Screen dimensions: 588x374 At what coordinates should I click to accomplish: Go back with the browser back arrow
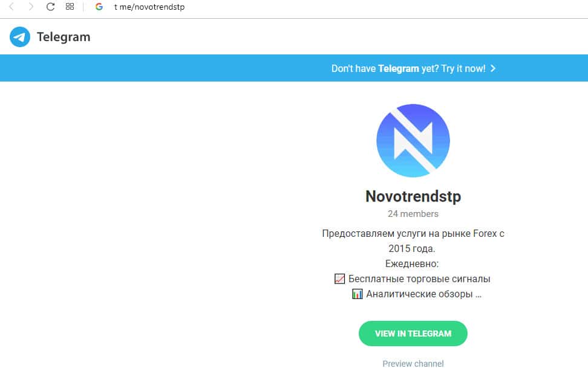(x=11, y=7)
